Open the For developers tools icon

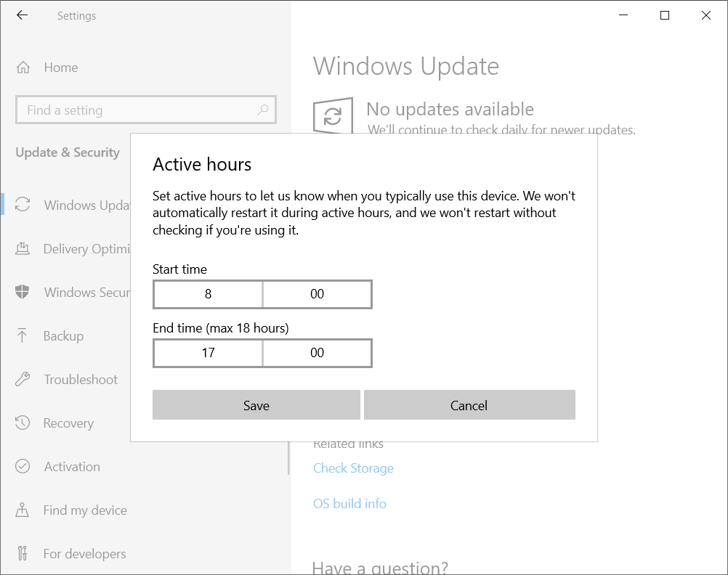pyautogui.click(x=23, y=554)
